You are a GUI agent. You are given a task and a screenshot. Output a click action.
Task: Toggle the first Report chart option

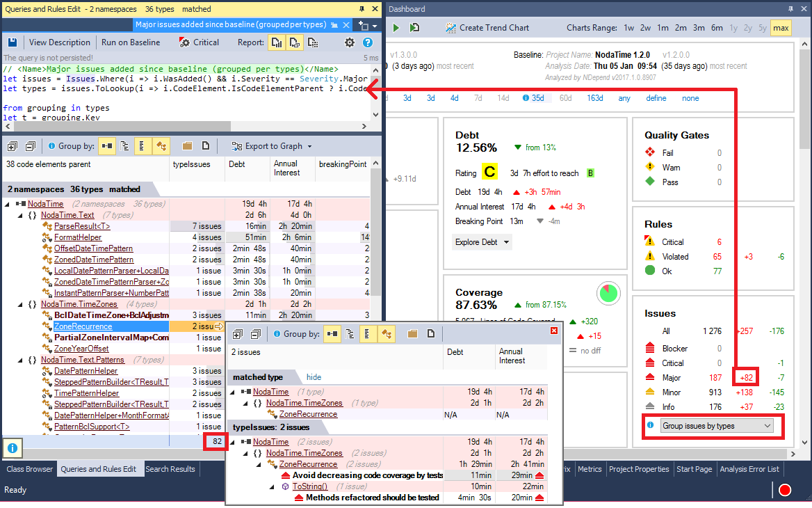tap(277, 42)
